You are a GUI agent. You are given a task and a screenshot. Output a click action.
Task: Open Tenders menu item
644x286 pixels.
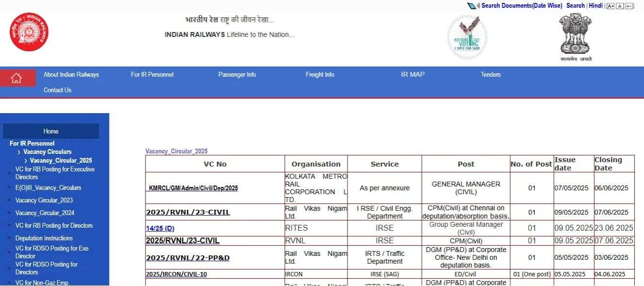click(x=491, y=75)
